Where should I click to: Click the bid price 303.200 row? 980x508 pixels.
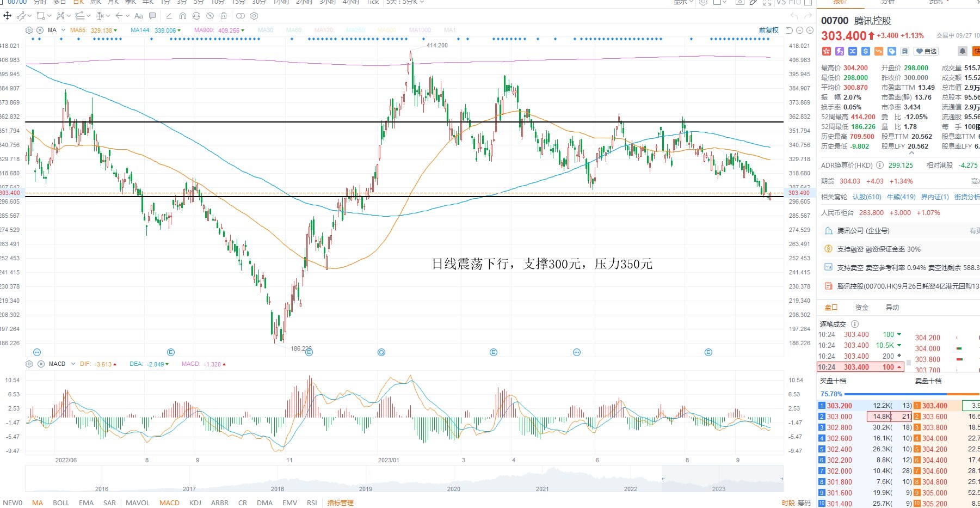(x=865, y=406)
